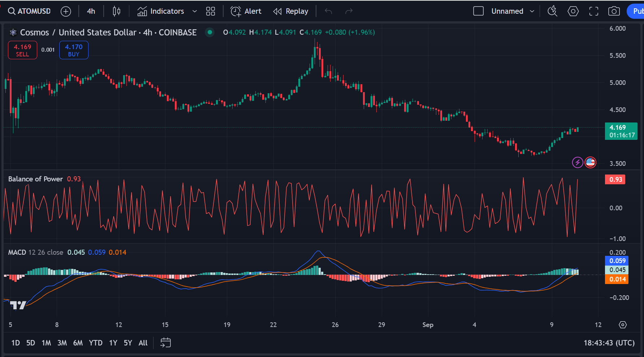This screenshot has height=357, width=644.
Task: Click the 0.001 spread value
Action: (x=48, y=50)
